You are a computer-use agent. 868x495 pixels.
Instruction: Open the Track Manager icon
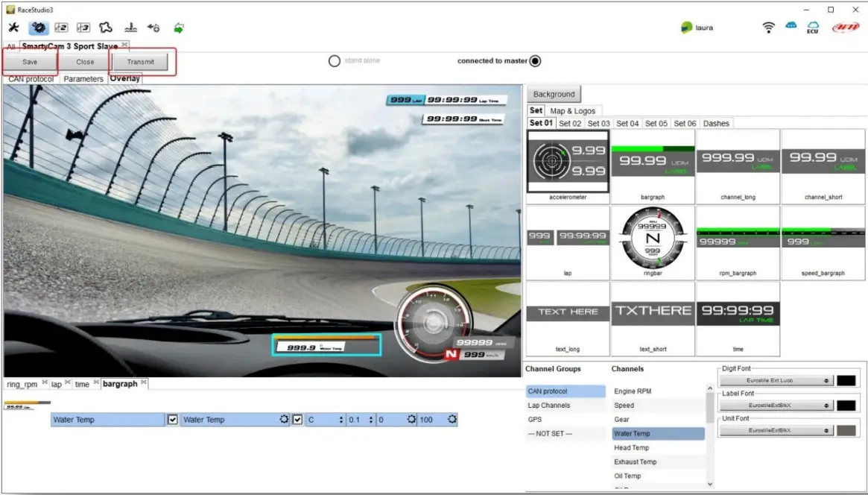(106, 28)
